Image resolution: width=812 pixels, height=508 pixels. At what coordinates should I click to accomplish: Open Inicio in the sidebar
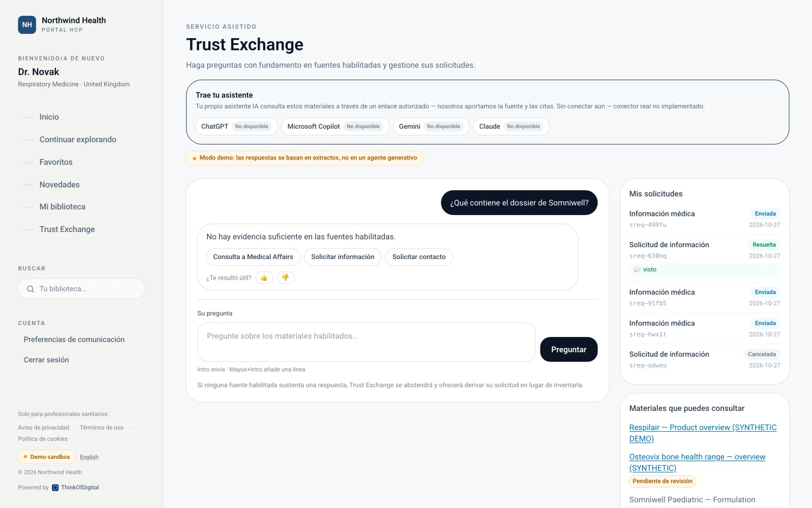[49, 117]
